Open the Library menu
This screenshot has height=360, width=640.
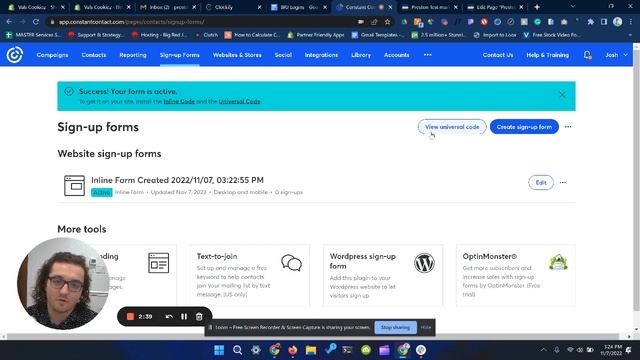pos(361,55)
